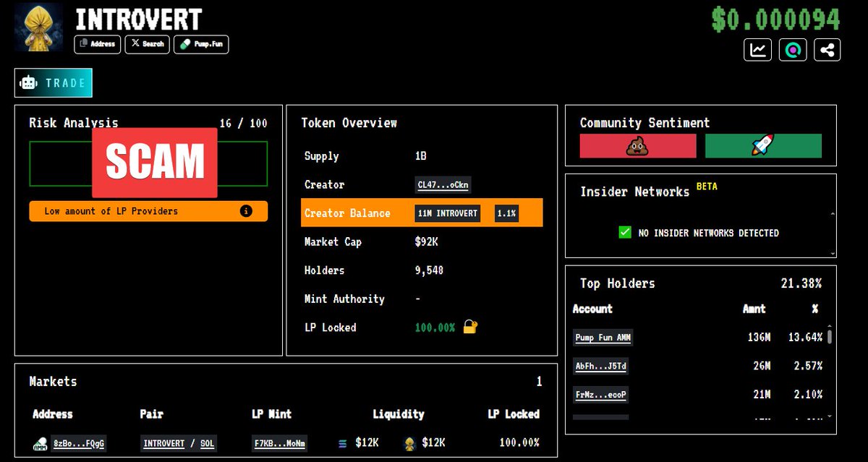This screenshot has width=868, height=462.
Task: Select the Low amount of LP Providers warning
Action: pos(148,211)
